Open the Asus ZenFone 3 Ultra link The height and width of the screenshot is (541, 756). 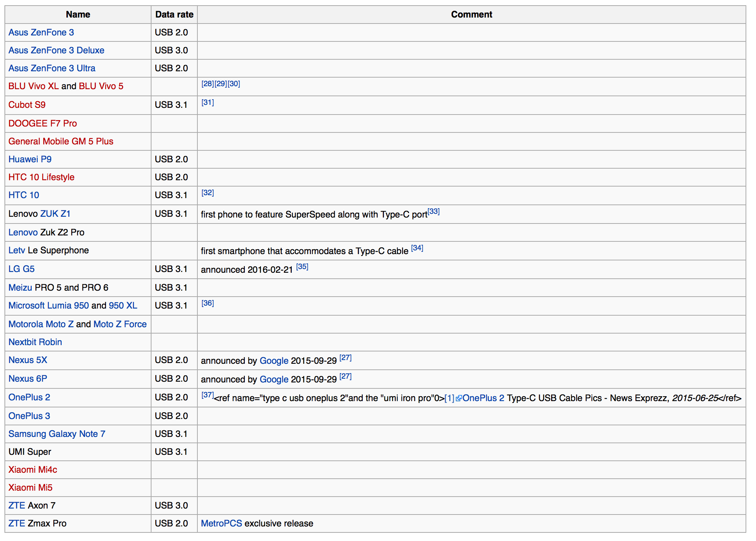(52, 68)
